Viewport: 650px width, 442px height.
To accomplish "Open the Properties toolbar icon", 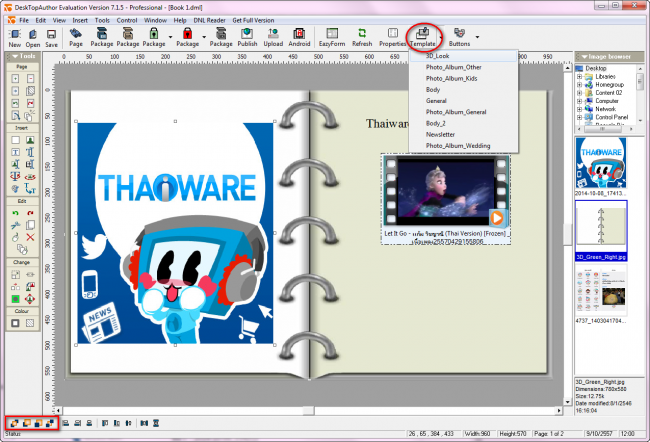I will coord(392,38).
